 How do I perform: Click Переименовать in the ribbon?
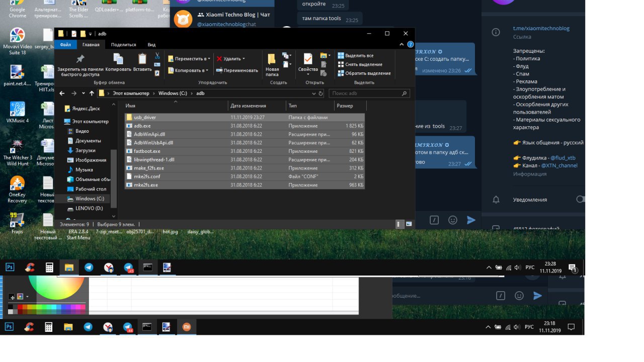click(237, 70)
